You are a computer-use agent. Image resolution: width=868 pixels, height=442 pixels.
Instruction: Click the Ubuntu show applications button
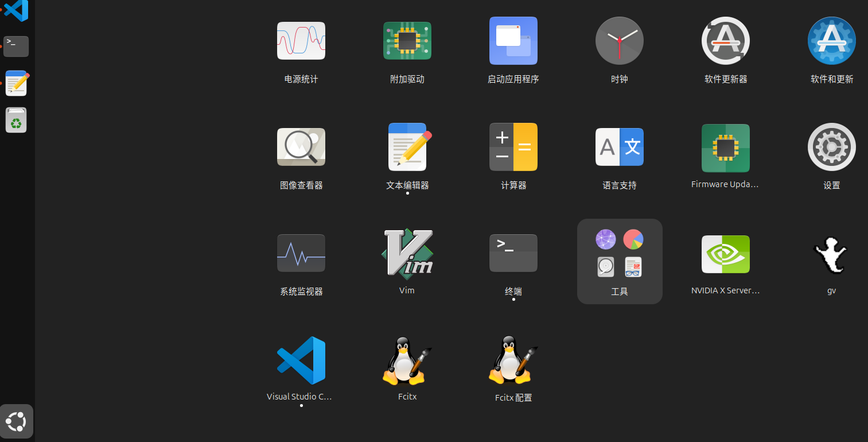tap(17, 421)
